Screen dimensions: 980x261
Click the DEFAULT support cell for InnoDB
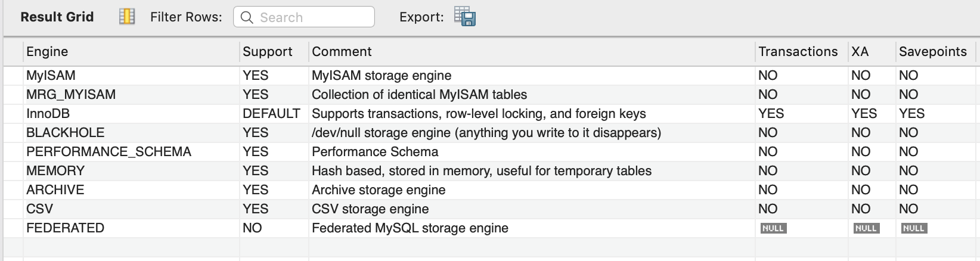[271, 114]
